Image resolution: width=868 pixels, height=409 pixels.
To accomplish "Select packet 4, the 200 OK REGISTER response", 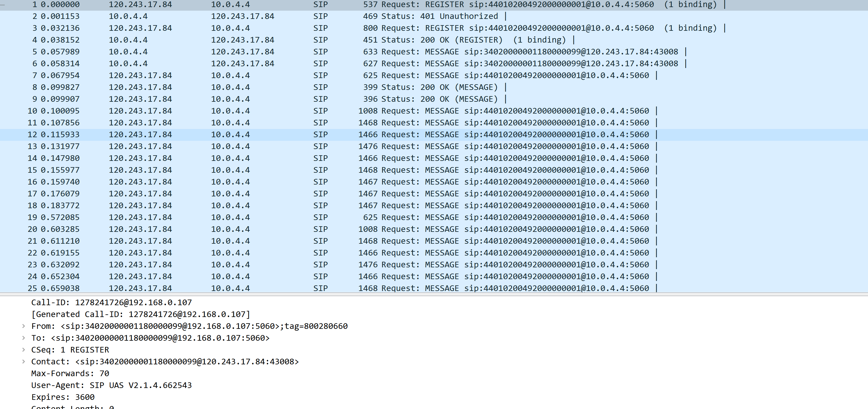I will click(x=202, y=39).
